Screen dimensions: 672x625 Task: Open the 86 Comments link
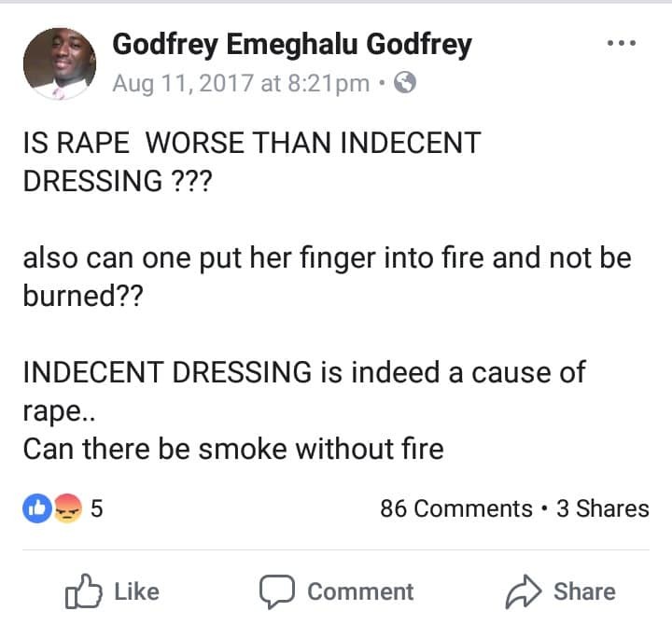coord(456,508)
